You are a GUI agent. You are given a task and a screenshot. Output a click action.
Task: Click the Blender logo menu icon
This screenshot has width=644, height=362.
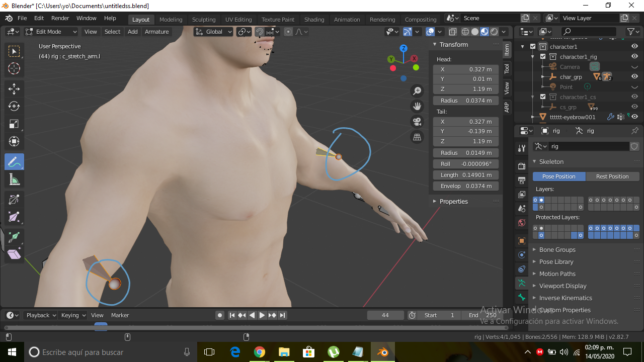pyautogui.click(x=9, y=18)
